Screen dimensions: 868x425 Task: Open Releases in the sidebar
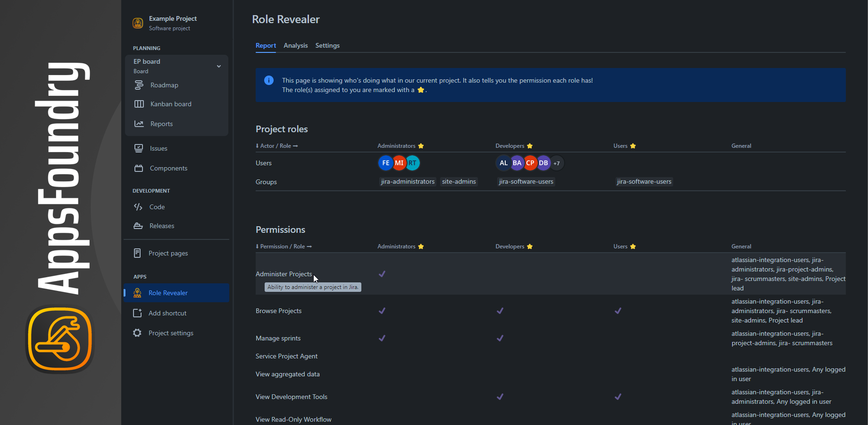tap(162, 226)
